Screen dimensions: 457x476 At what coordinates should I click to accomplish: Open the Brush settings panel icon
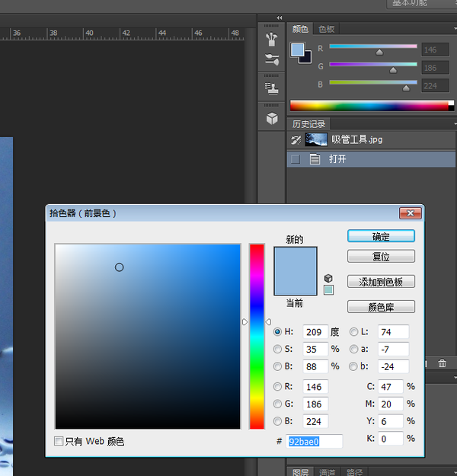(272, 59)
